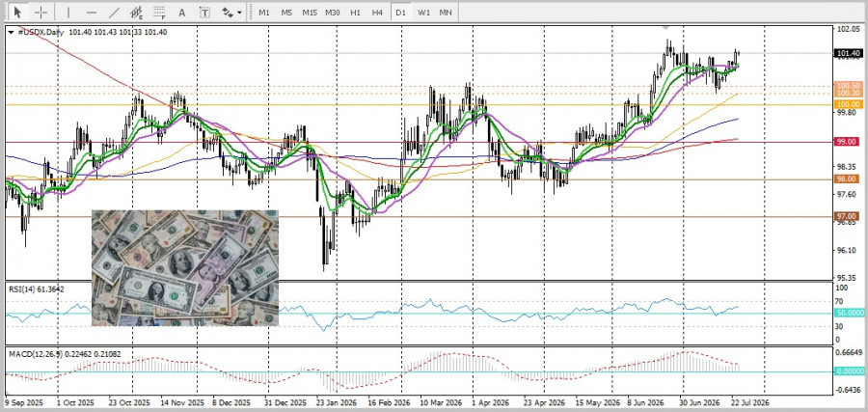Image resolution: width=868 pixels, height=412 pixels.
Task: Click the 10 Mar 2026 date label
Action: 441,402
